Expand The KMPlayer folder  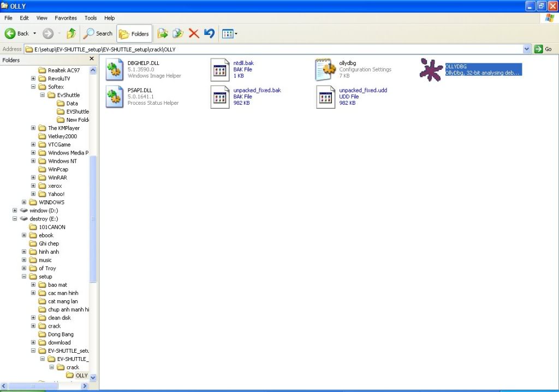coord(33,128)
